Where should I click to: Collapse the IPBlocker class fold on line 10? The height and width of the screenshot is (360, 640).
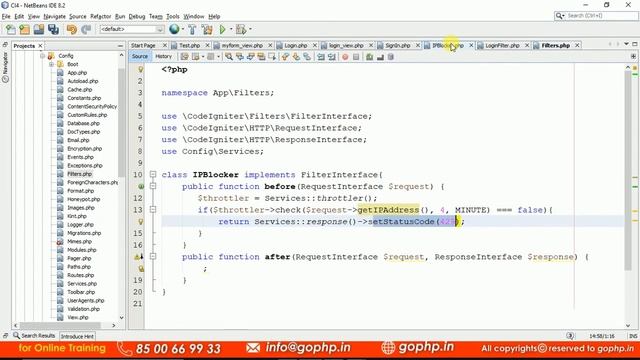tap(153, 175)
